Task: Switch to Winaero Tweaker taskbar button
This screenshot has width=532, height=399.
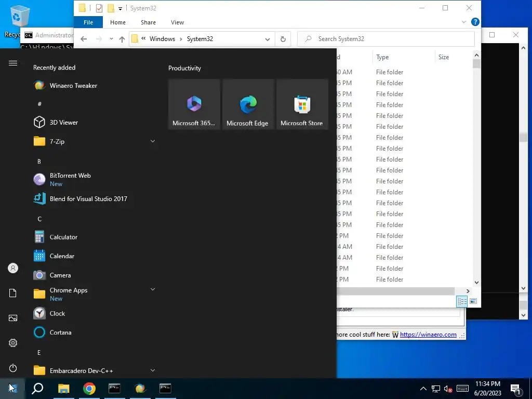Action: pyautogui.click(x=140, y=388)
